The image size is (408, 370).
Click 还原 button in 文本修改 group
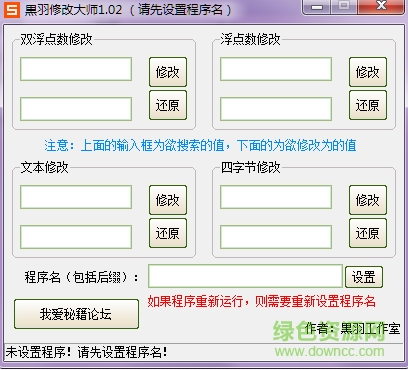[168, 233]
